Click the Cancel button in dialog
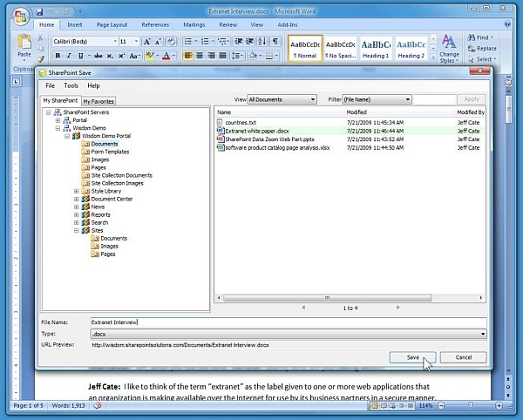 coord(464,357)
